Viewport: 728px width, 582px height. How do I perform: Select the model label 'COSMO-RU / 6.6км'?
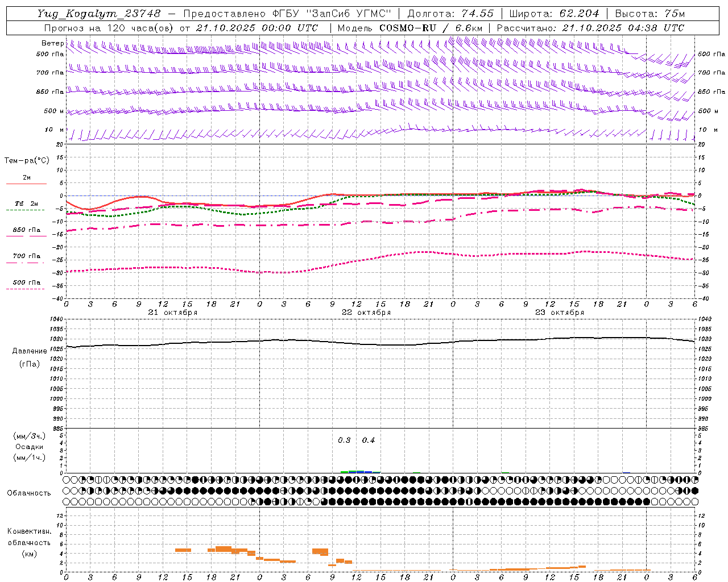click(431, 28)
